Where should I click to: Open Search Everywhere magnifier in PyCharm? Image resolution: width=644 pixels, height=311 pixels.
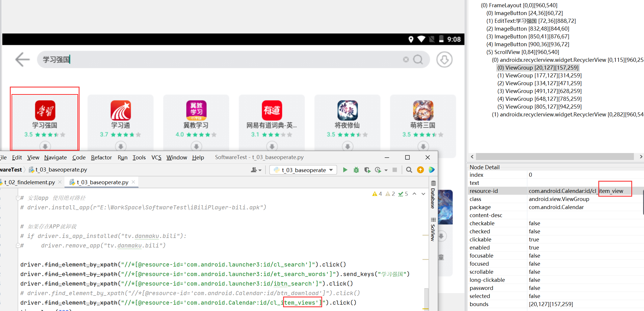coord(409,170)
